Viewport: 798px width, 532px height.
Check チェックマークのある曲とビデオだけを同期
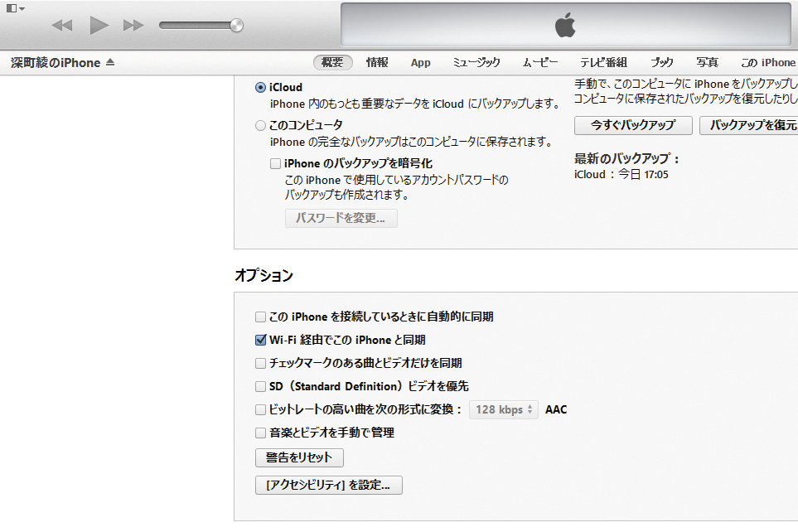(x=260, y=363)
